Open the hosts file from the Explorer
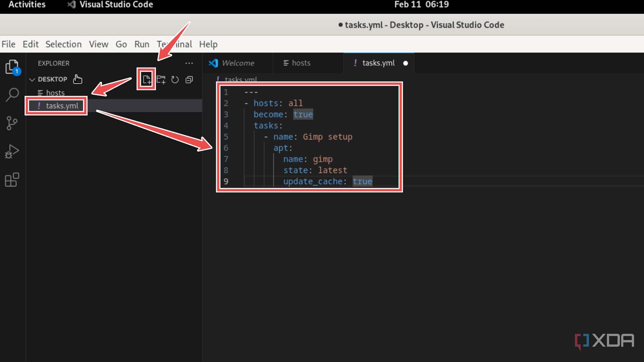The height and width of the screenshot is (362, 644). [x=55, y=93]
